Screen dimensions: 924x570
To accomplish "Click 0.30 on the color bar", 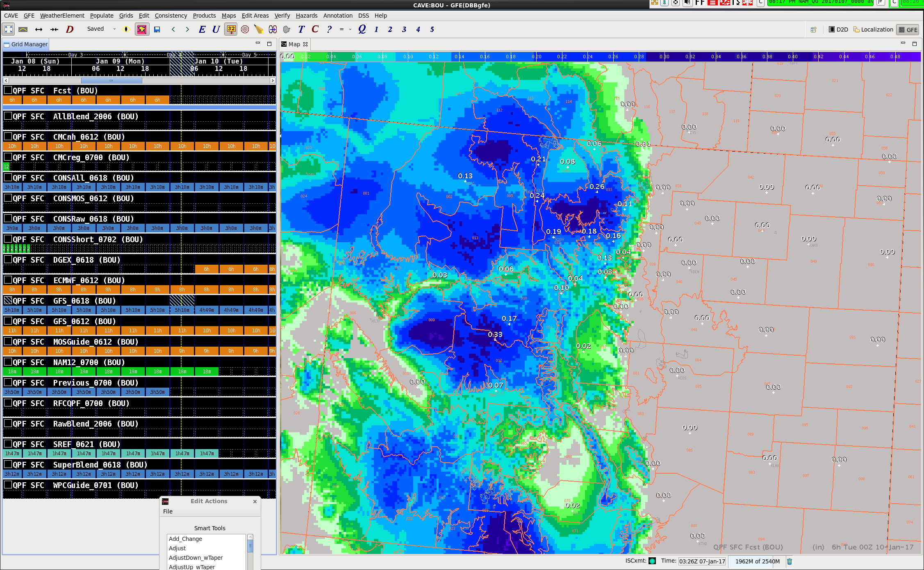I will point(665,57).
